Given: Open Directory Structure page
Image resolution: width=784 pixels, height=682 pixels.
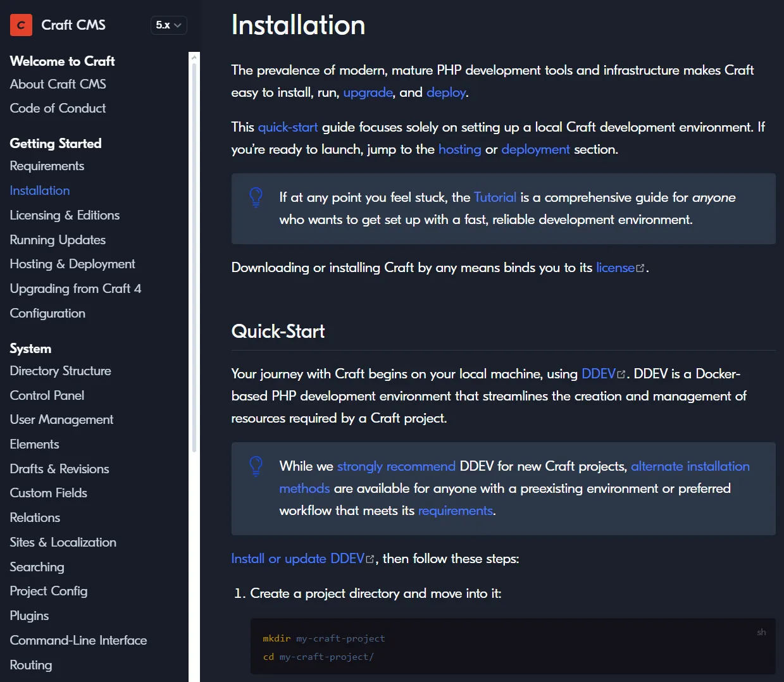Looking at the screenshot, I should click(x=61, y=371).
